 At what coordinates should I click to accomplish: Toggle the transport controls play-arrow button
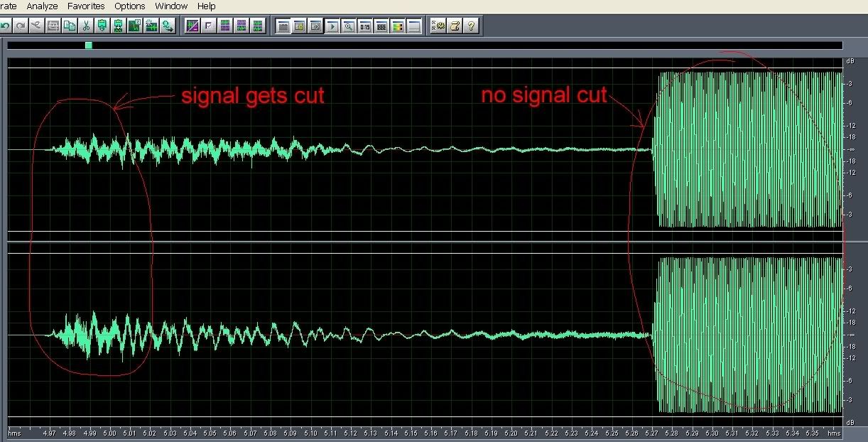point(332,26)
